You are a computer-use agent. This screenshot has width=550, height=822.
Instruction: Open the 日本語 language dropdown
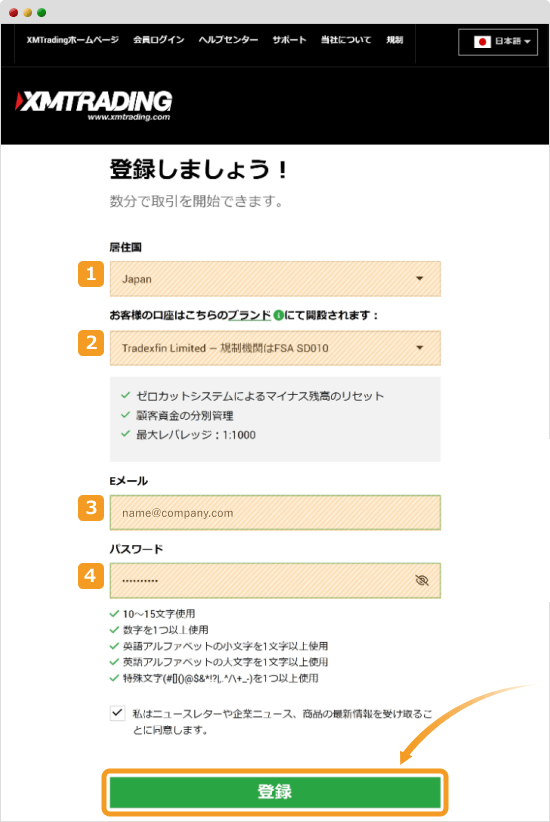point(498,42)
